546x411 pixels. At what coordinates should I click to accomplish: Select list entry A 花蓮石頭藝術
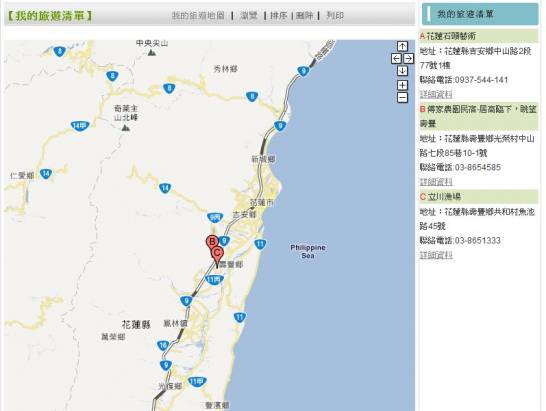point(478,36)
